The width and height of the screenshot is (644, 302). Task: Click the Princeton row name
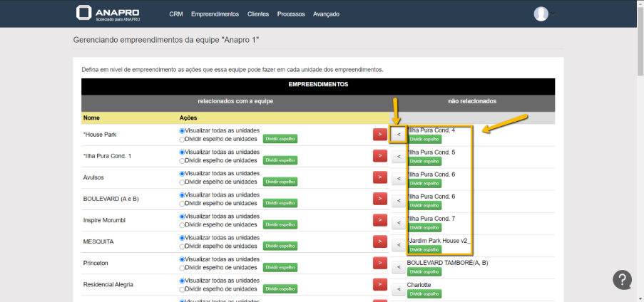click(96, 263)
